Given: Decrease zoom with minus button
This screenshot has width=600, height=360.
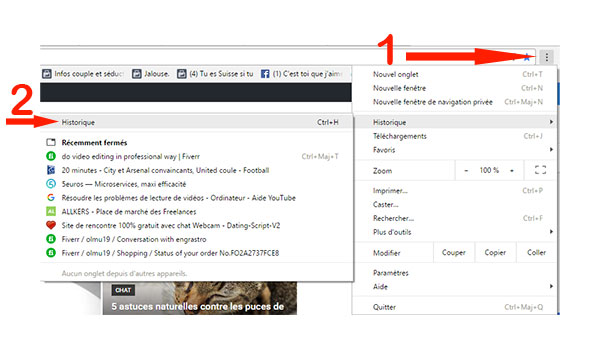Looking at the screenshot, I should coord(466,171).
